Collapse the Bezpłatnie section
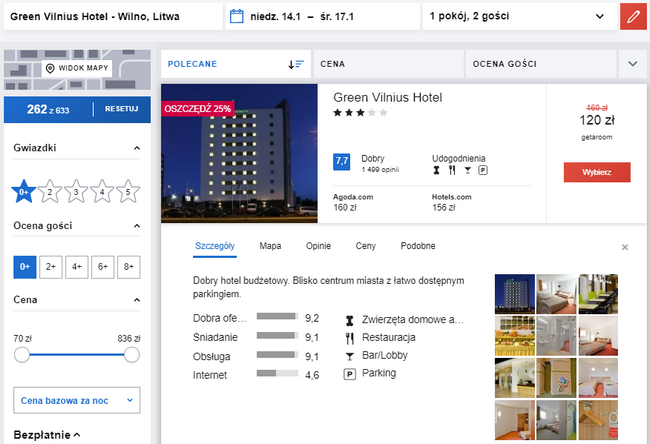This screenshot has width=650, height=444. (77, 435)
